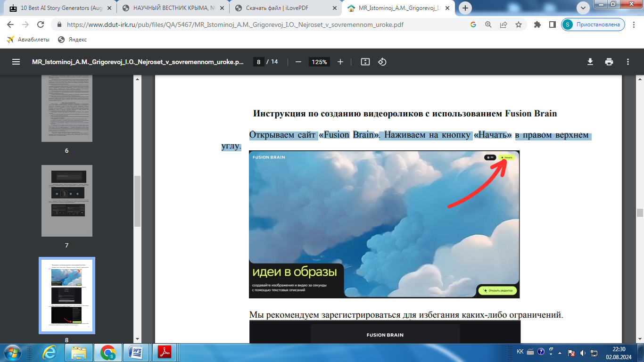The image size is (644, 362).
Task: Zoom out with the minus icon
Action: (x=298, y=62)
